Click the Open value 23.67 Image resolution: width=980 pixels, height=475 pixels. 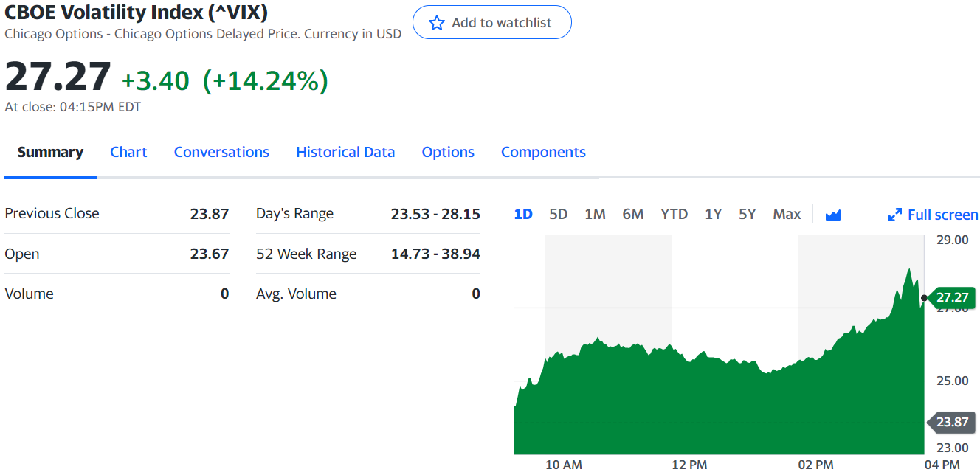click(210, 254)
